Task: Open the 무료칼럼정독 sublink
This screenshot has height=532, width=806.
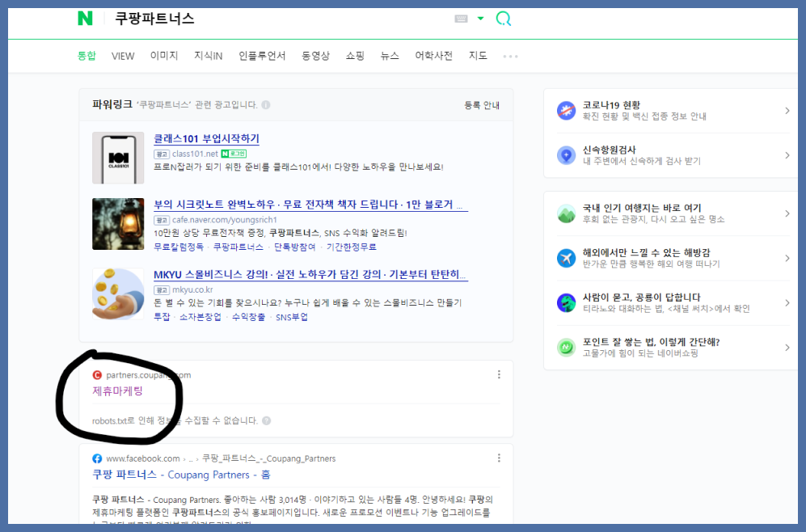Action: (179, 247)
